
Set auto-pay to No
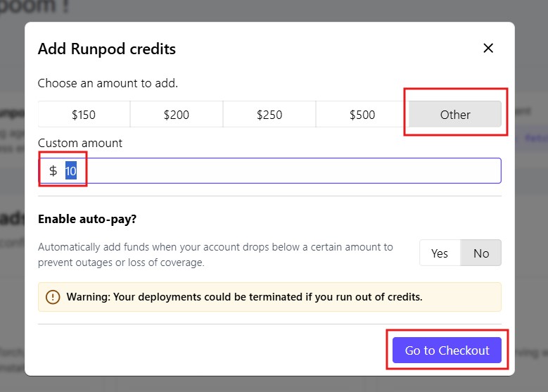481,253
